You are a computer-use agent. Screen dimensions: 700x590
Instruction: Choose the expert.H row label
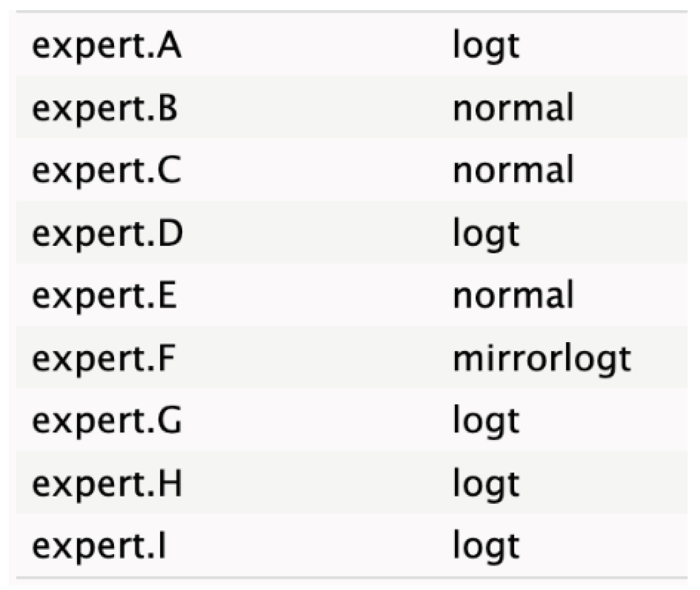pyautogui.click(x=107, y=484)
